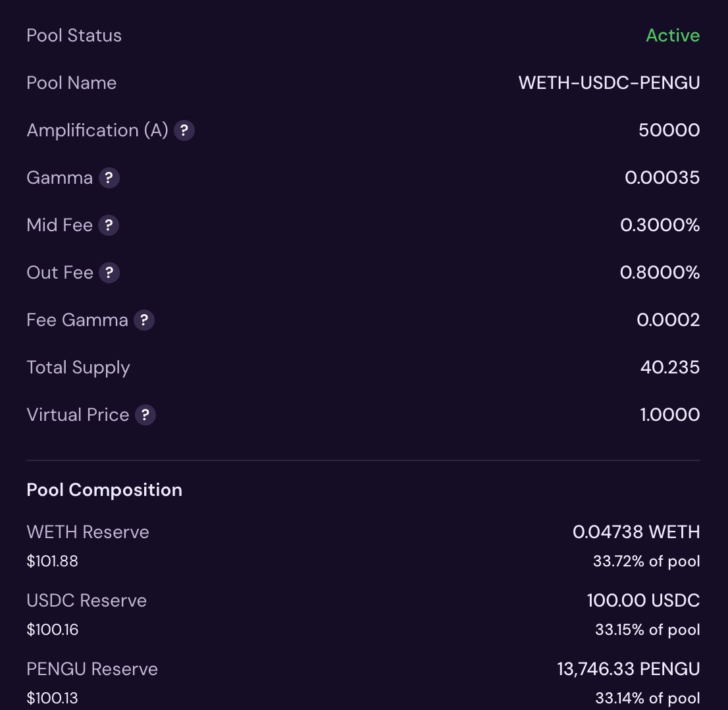The image size is (728, 710).
Task: Select the gamma value 0.00035
Action: (x=662, y=178)
